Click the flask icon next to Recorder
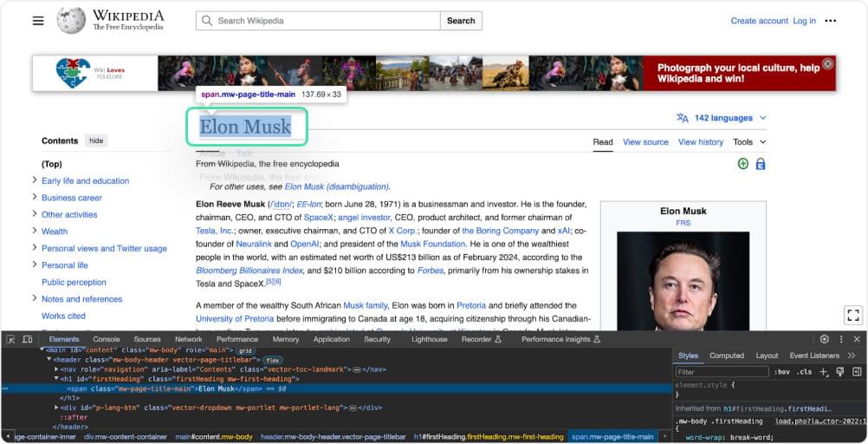 click(x=497, y=339)
